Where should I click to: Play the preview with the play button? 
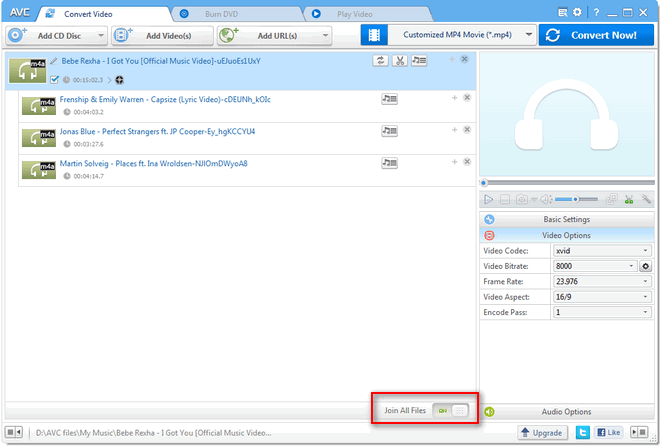pyautogui.click(x=488, y=199)
